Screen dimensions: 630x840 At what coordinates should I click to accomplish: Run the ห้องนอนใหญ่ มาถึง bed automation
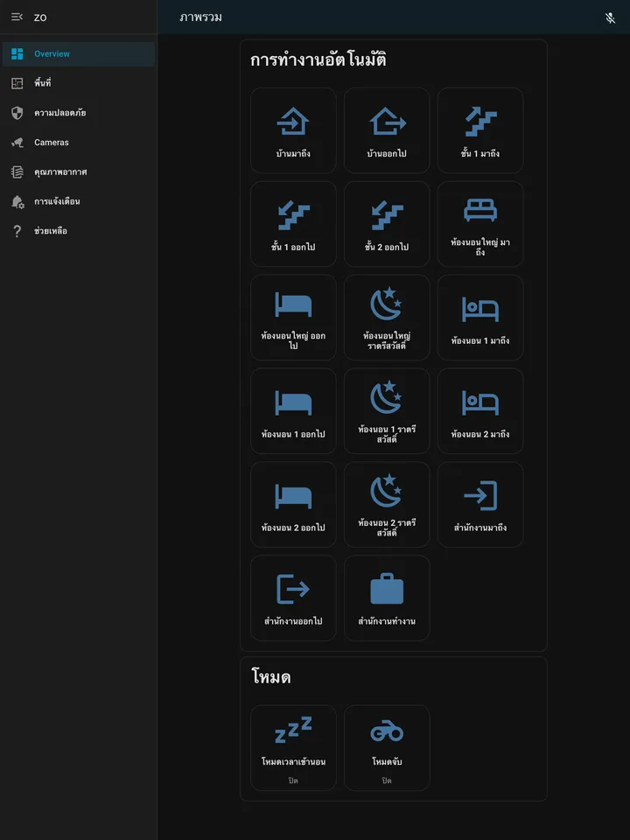tap(480, 224)
